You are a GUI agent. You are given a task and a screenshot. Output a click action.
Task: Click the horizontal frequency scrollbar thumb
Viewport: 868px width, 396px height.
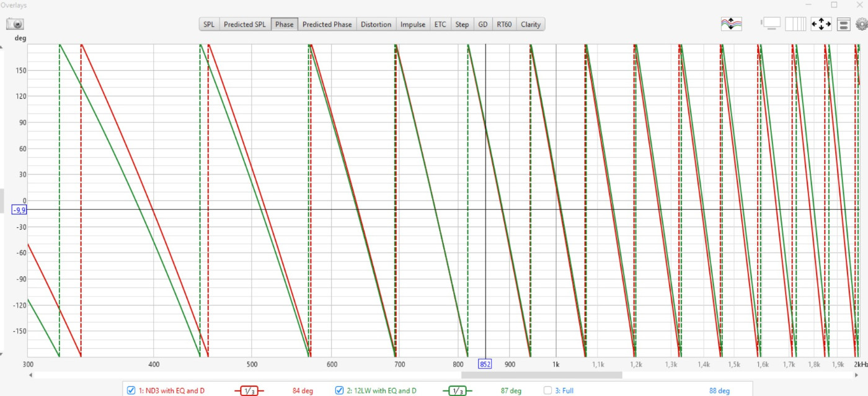coord(541,375)
